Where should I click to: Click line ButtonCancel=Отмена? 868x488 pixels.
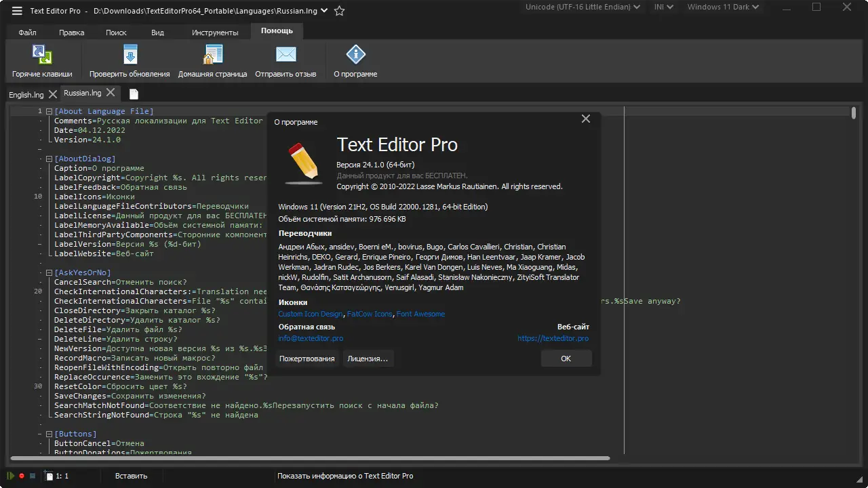pos(99,443)
